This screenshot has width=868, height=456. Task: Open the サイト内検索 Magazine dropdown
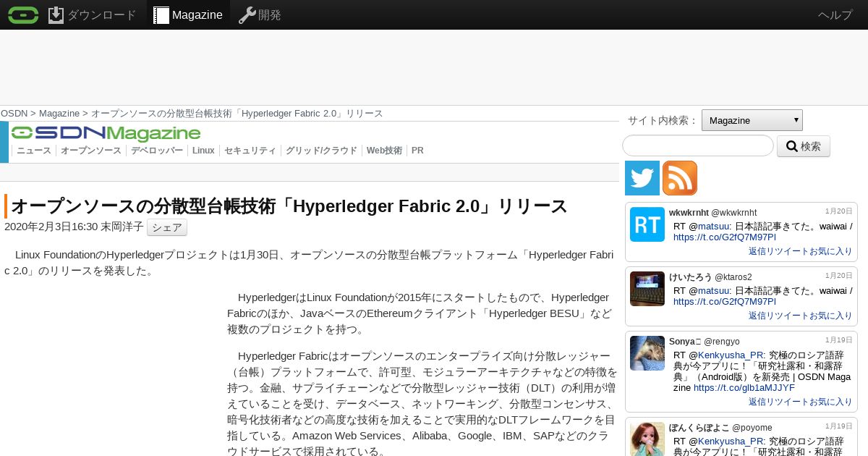(x=752, y=120)
